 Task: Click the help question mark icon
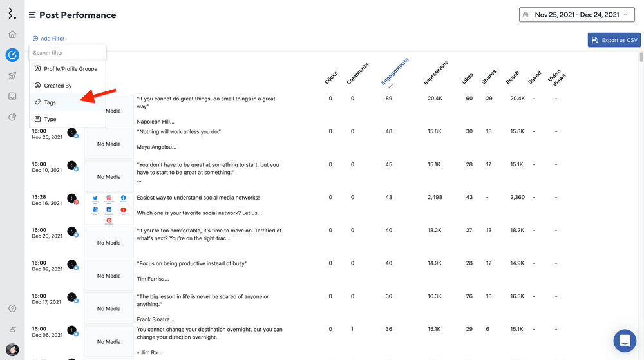click(x=12, y=308)
